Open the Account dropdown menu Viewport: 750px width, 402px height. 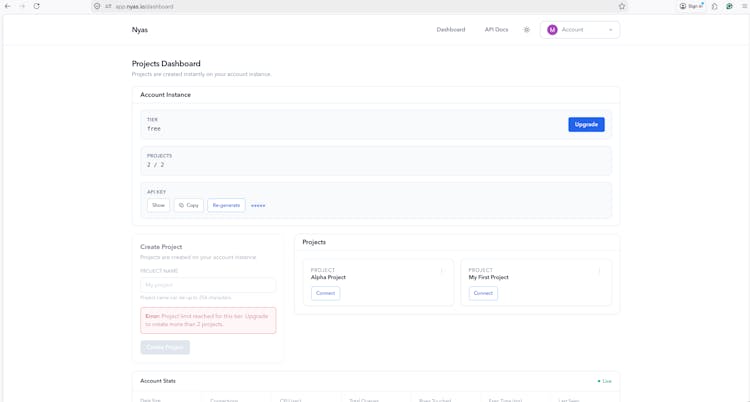click(580, 30)
